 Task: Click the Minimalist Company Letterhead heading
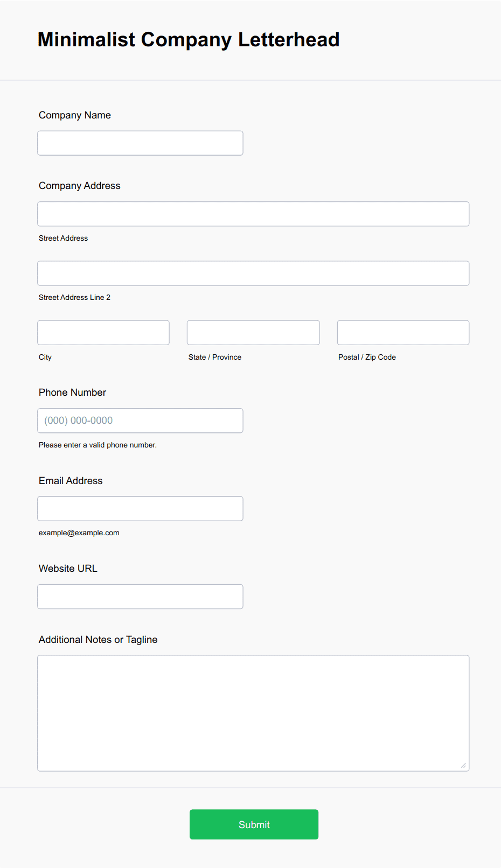pos(189,40)
